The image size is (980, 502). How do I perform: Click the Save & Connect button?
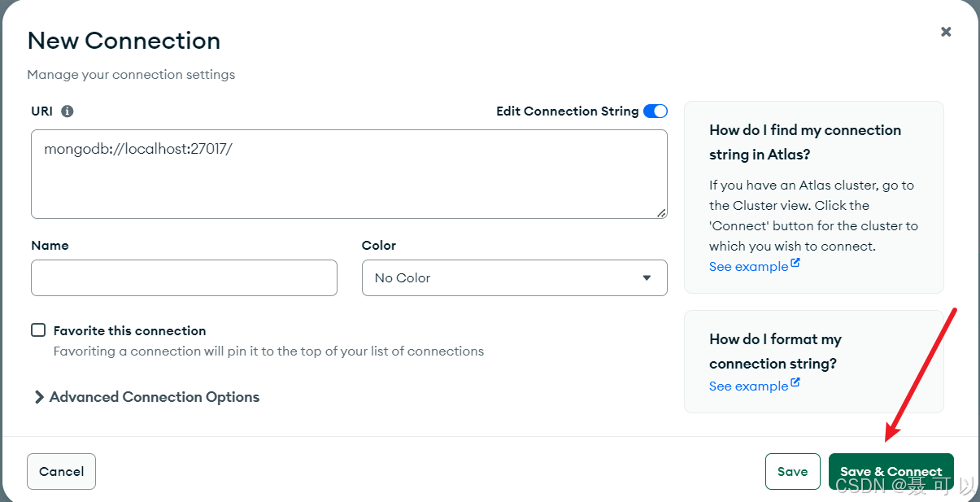[891, 472]
